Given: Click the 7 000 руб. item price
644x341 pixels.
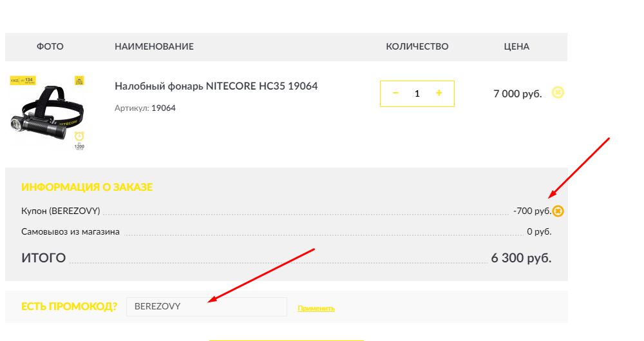Looking at the screenshot, I should pos(518,93).
